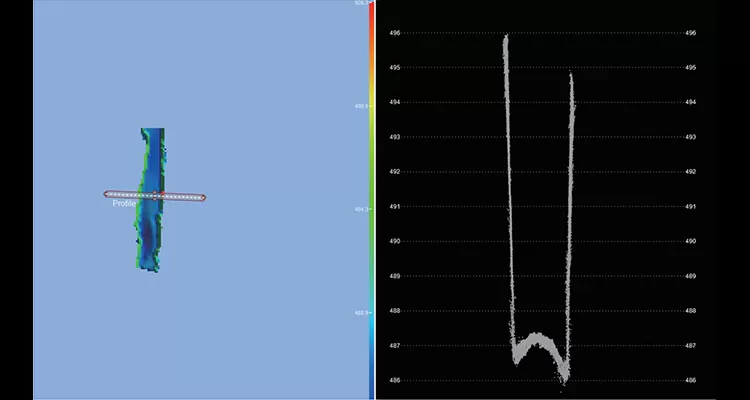Click the "Profile" label in the map view
750x400 pixels.
pos(124,203)
